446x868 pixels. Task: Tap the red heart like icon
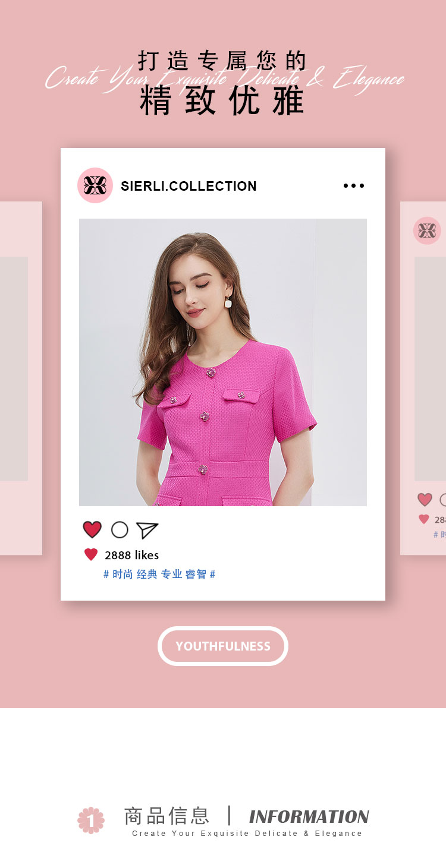click(x=92, y=529)
